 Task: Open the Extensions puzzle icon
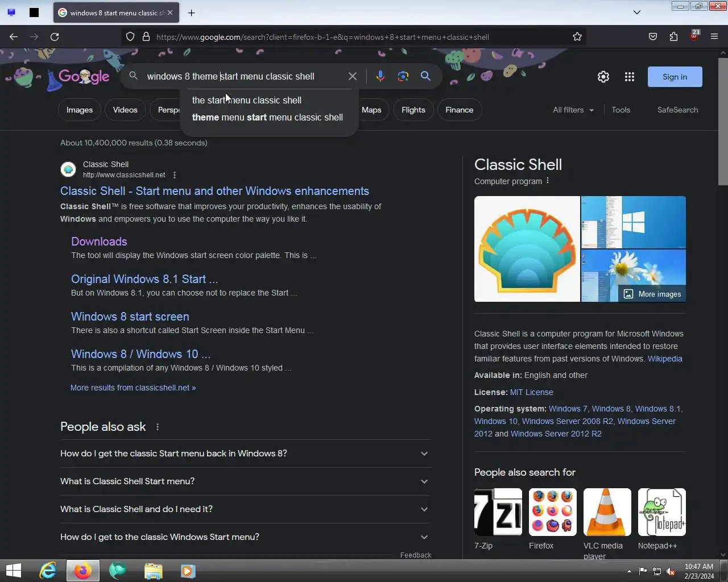[x=673, y=37]
